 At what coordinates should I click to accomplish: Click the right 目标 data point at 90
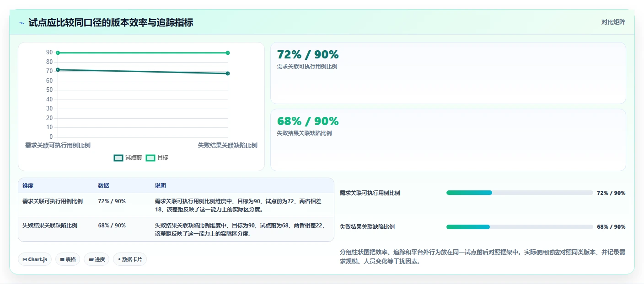coord(228,53)
